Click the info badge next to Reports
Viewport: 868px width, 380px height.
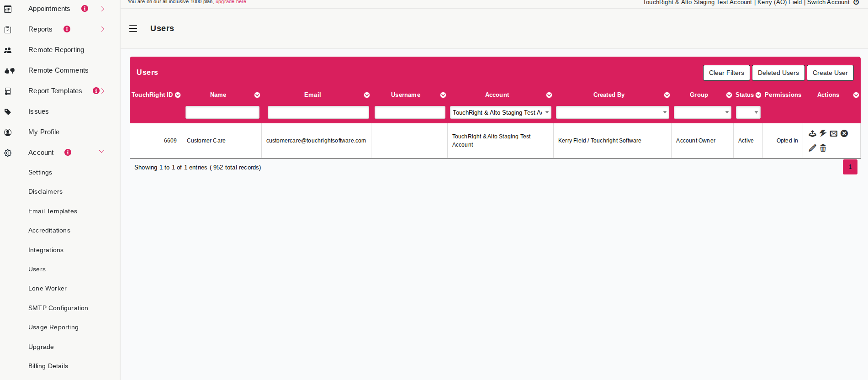tap(67, 29)
